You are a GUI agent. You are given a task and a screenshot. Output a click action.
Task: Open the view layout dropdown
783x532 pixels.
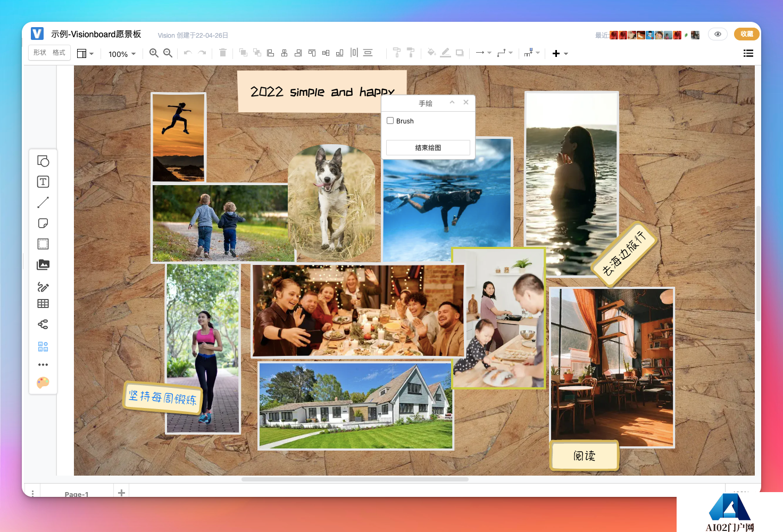[x=85, y=53]
